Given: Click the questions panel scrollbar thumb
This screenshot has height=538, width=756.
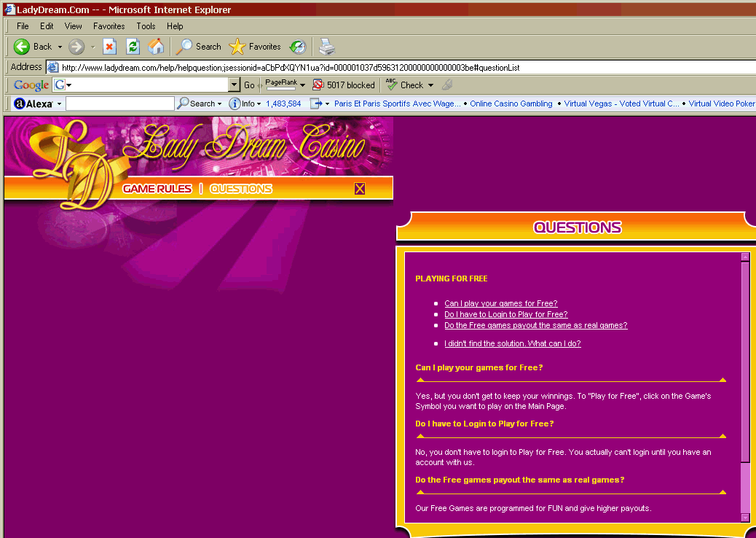Looking at the screenshot, I should (x=745, y=362).
